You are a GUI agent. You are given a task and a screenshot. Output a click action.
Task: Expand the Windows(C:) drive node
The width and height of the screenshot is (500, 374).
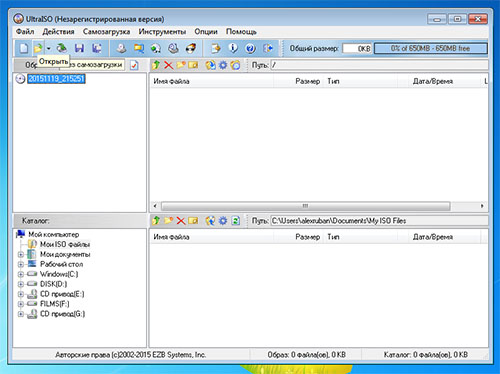point(21,274)
